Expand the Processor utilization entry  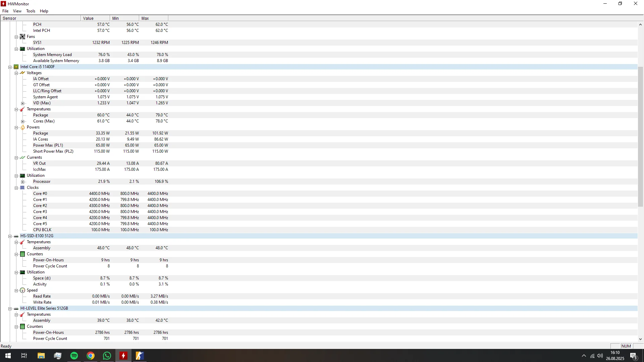click(22, 182)
